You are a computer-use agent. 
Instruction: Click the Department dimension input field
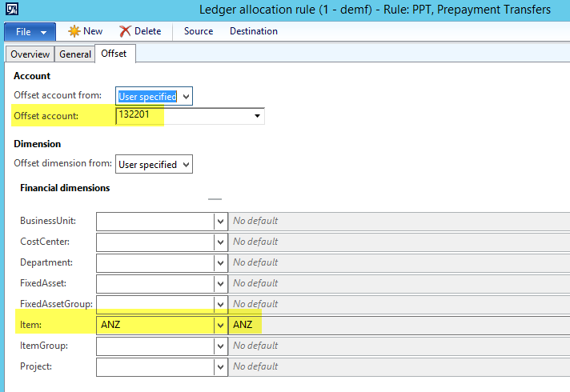[155, 262]
